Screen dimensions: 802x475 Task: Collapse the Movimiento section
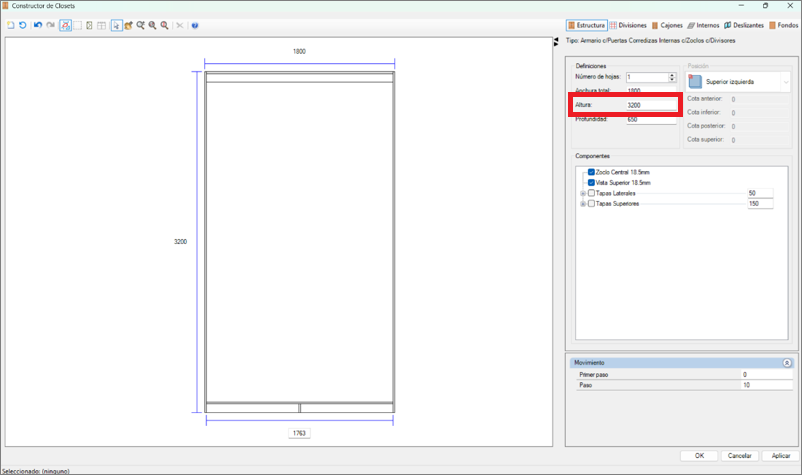point(787,363)
